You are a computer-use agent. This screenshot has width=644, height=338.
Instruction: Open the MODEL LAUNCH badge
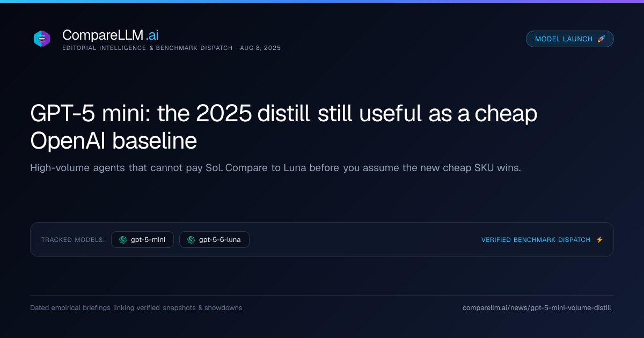point(570,39)
